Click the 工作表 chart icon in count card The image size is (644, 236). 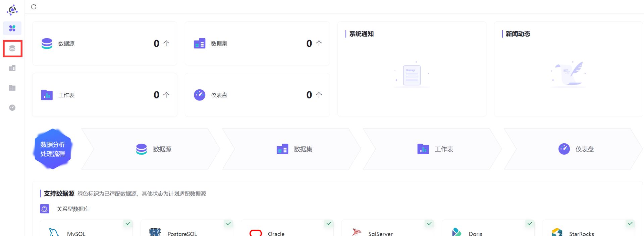click(47, 95)
